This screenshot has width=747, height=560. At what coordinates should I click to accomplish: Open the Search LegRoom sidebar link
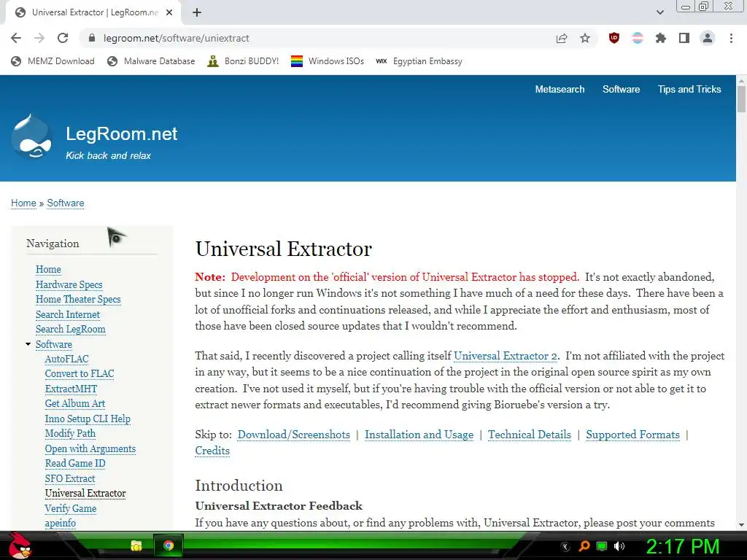(71, 329)
